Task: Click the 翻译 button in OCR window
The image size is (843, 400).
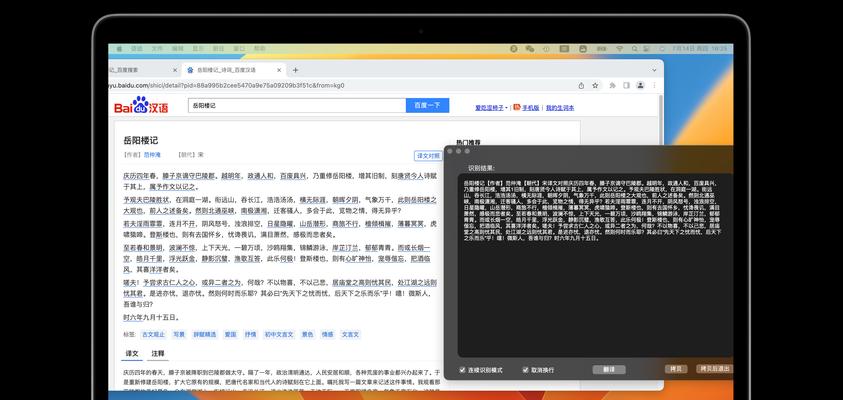Action: point(609,370)
